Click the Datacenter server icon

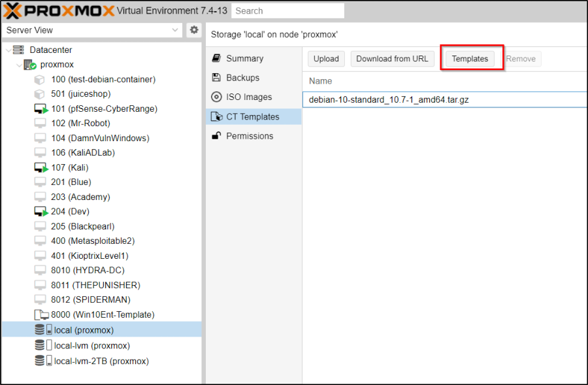(18, 50)
